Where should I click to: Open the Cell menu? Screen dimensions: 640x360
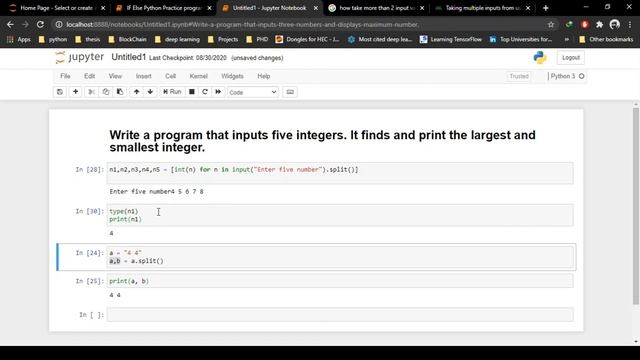pyautogui.click(x=170, y=76)
